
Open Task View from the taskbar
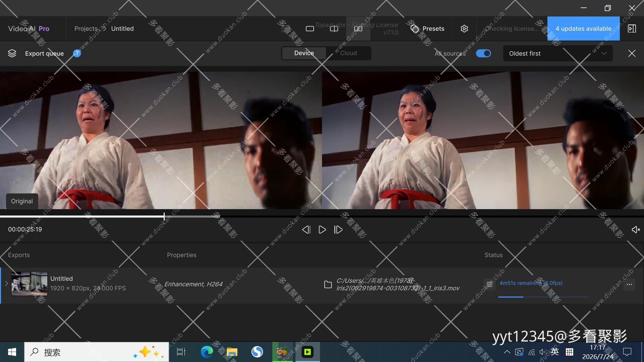181,352
